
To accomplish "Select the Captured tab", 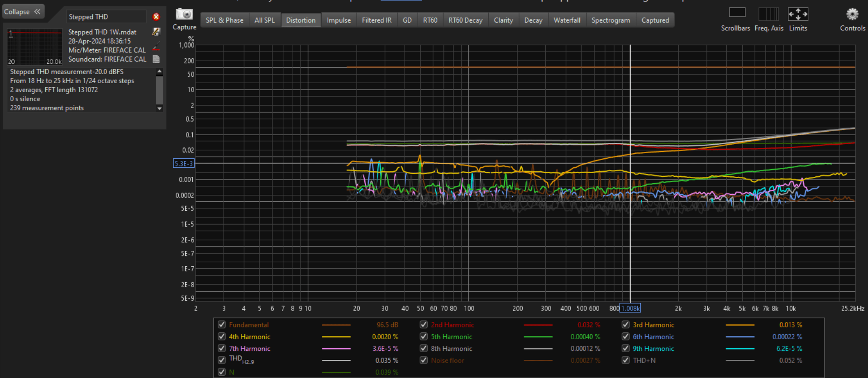I will pos(655,20).
